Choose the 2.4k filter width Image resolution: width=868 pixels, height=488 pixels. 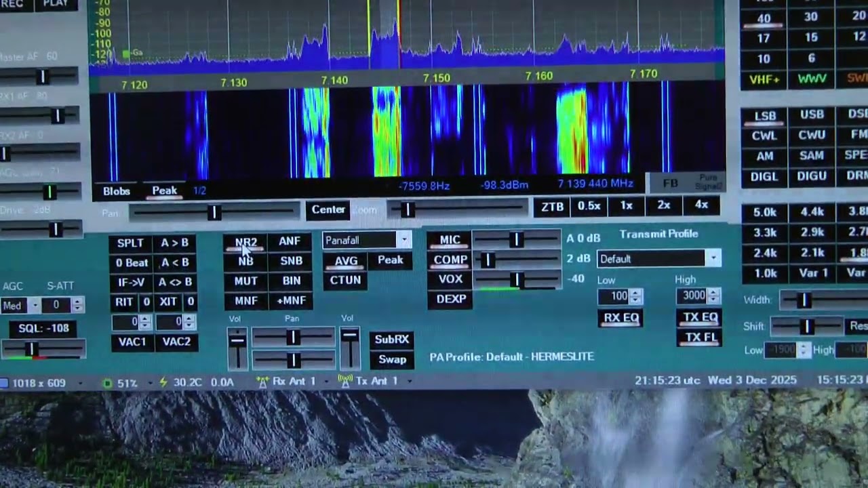765,253
